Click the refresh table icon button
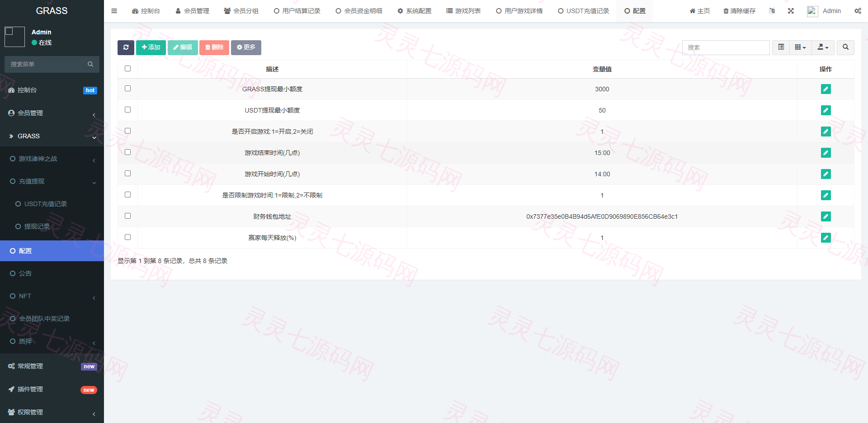The image size is (868, 423). click(126, 47)
